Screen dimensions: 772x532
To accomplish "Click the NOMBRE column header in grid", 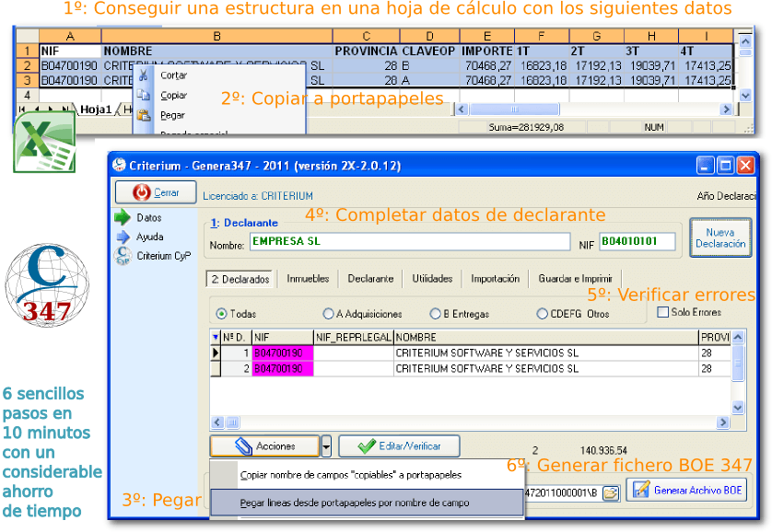I will 545,337.
